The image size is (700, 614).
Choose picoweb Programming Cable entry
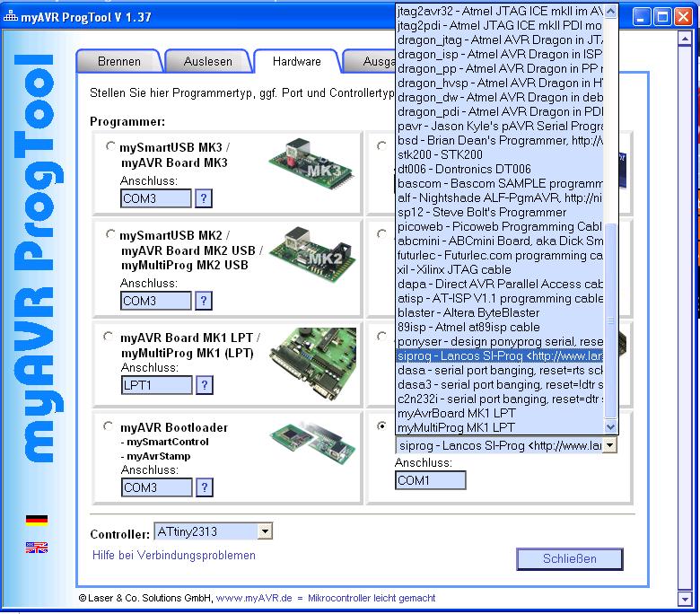coord(500,226)
